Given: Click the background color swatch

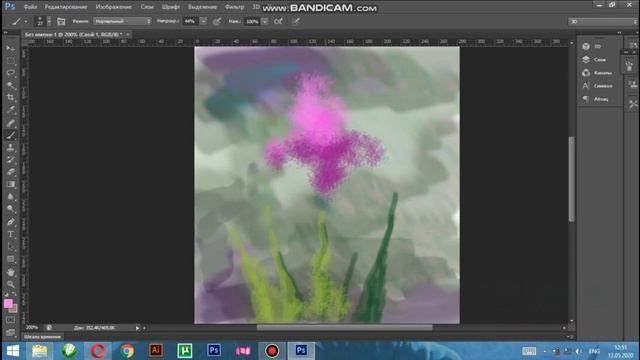Looking at the screenshot, I should 14,309.
